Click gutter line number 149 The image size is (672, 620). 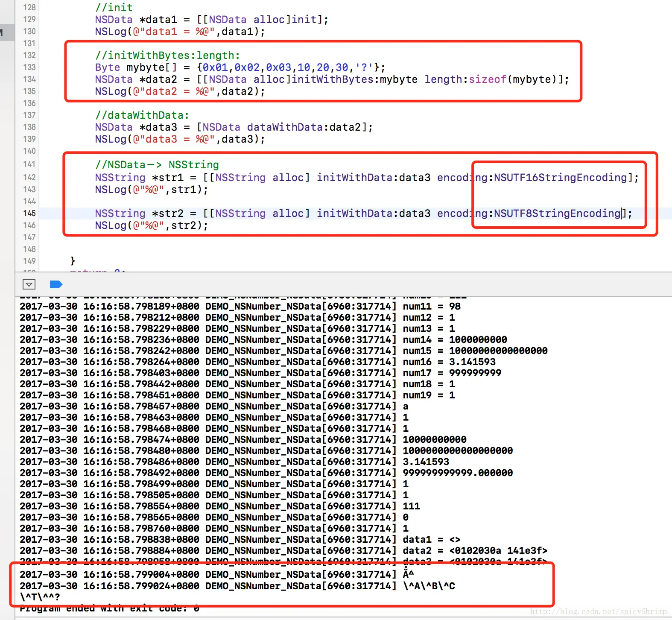click(29, 261)
